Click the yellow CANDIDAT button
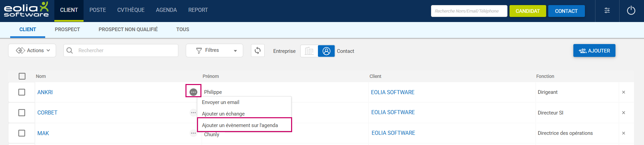The image size is (644, 145). pyautogui.click(x=527, y=11)
